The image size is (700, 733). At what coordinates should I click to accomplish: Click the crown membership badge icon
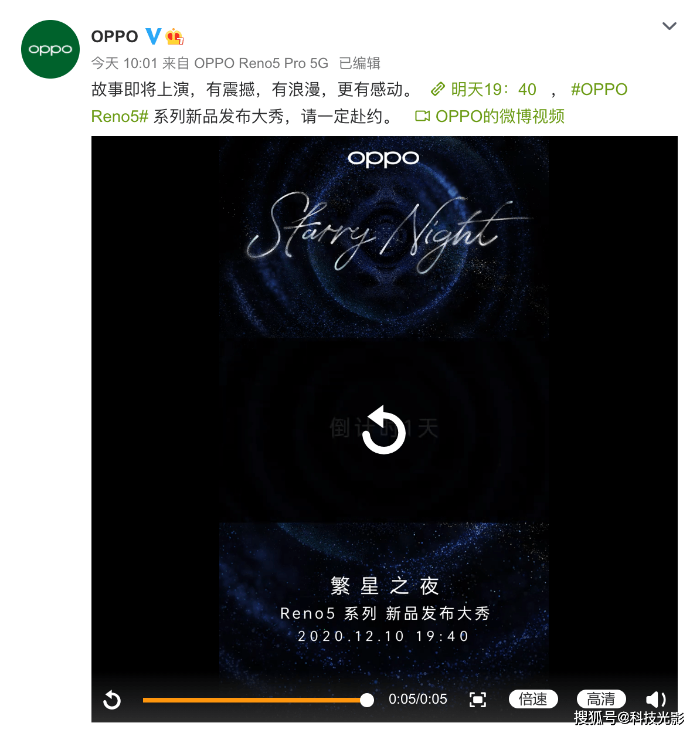175,37
